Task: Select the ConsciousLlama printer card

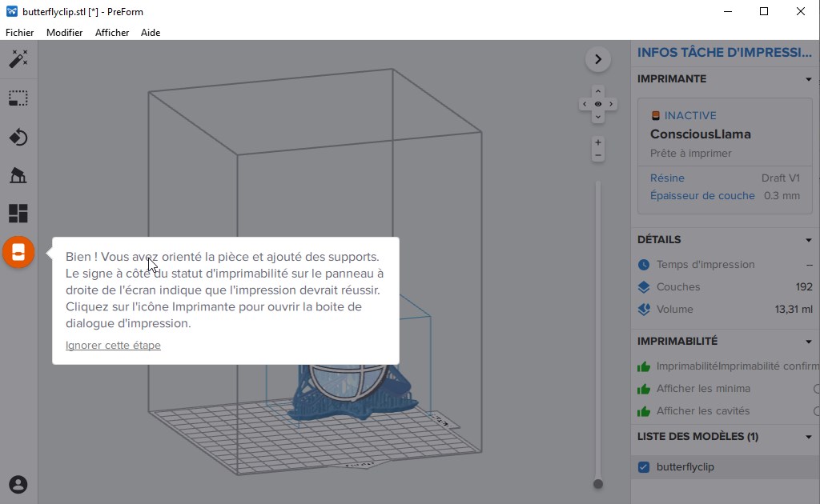Action: 725,156
